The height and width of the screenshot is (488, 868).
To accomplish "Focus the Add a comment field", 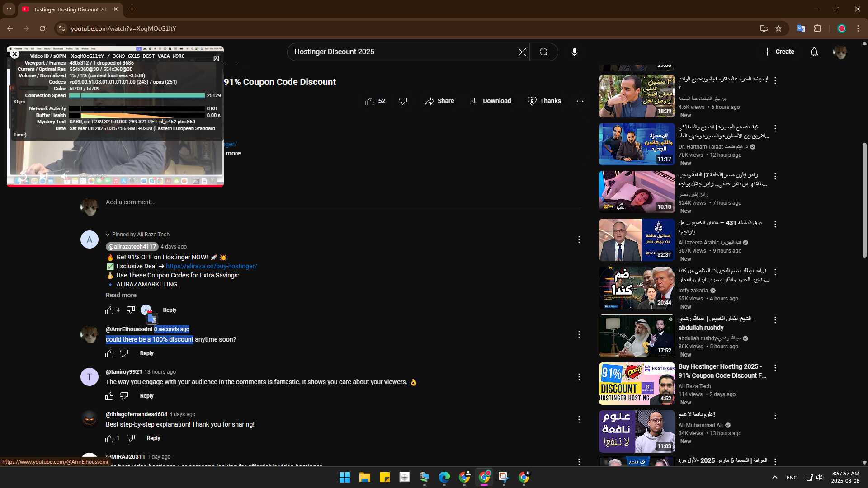I will 343,202.
